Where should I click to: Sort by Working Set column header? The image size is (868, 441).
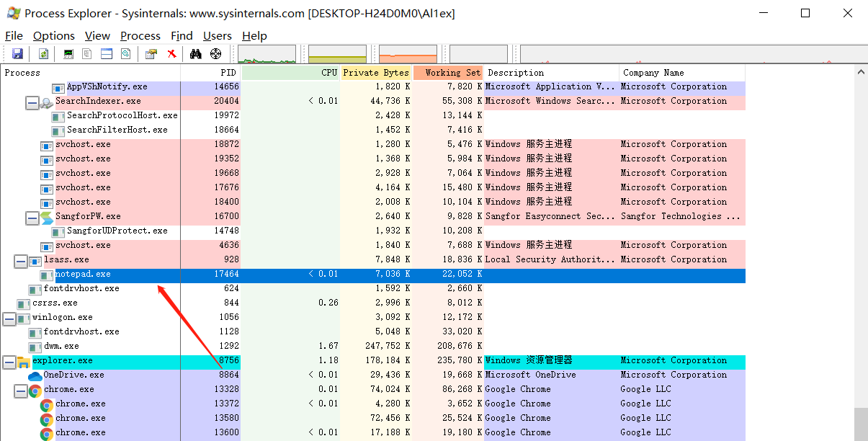pos(448,73)
